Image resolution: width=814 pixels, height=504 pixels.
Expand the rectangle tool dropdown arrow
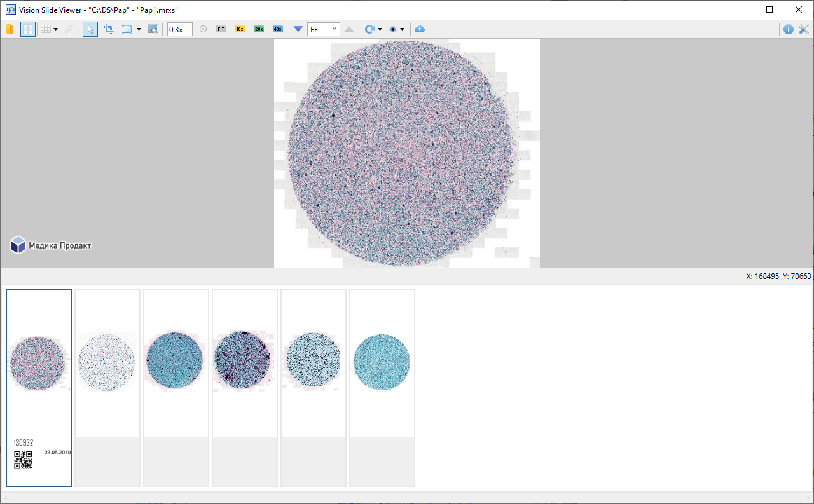(139, 29)
